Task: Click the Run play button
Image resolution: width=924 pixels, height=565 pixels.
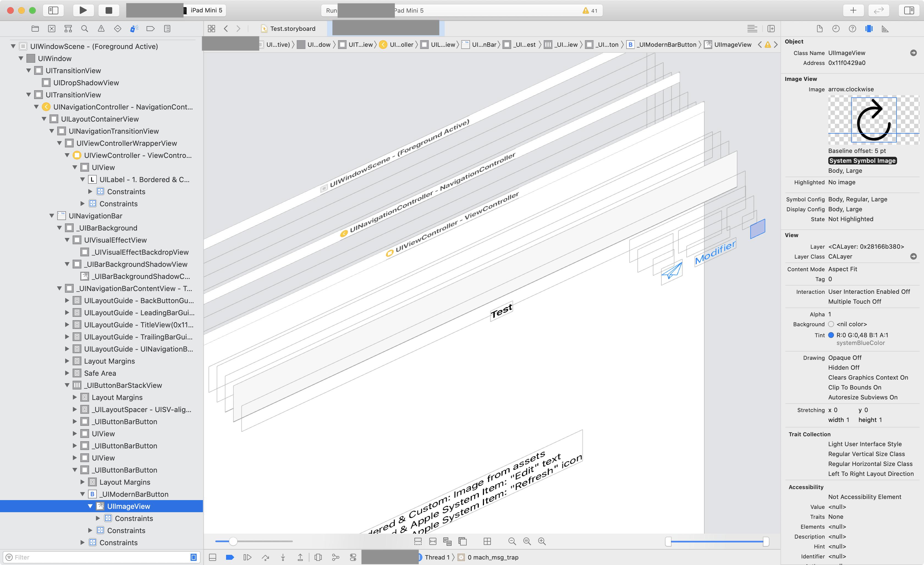Action: point(83,10)
